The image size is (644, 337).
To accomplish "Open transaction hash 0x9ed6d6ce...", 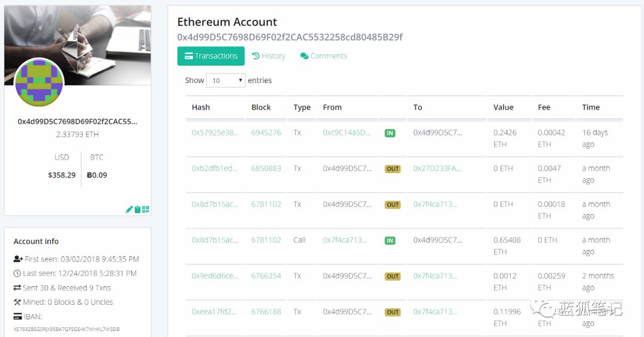I will (215, 276).
